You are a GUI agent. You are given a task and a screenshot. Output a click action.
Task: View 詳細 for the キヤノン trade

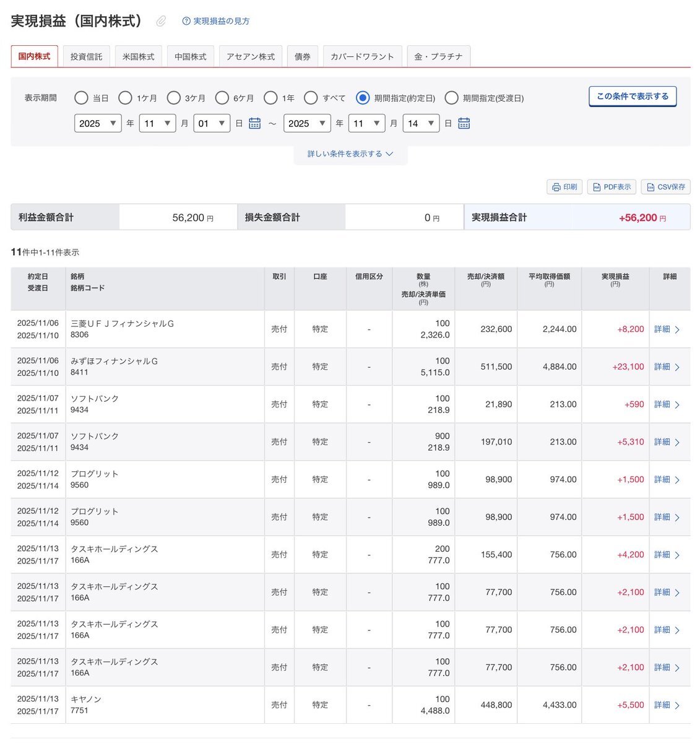coord(667,705)
